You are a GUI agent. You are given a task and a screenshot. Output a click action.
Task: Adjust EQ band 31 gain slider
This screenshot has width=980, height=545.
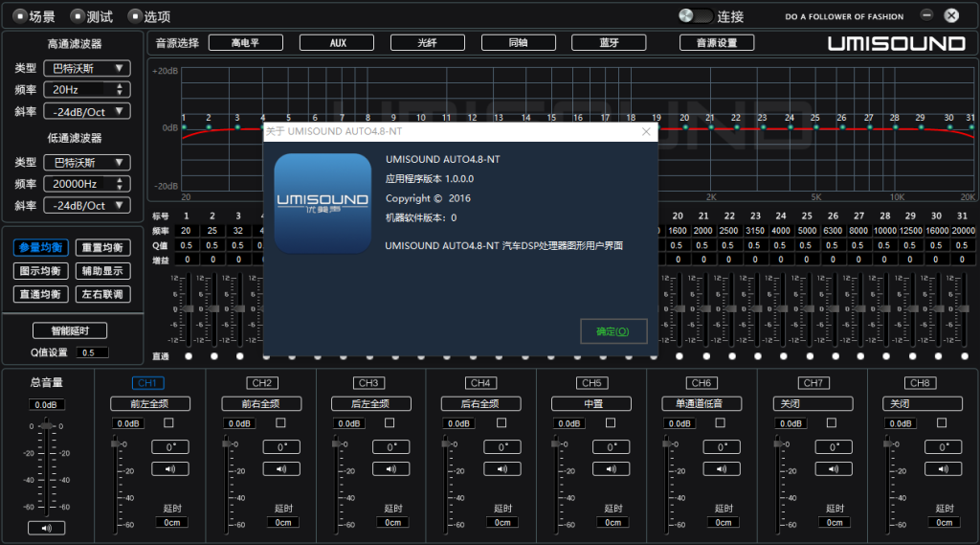click(965, 309)
